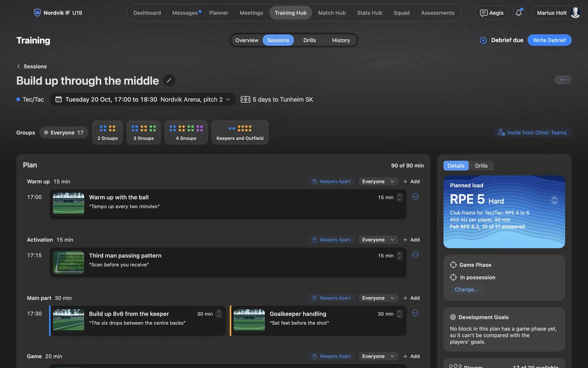Viewport: 588px width, 368px height.
Task: Open the History tab
Action: (341, 40)
